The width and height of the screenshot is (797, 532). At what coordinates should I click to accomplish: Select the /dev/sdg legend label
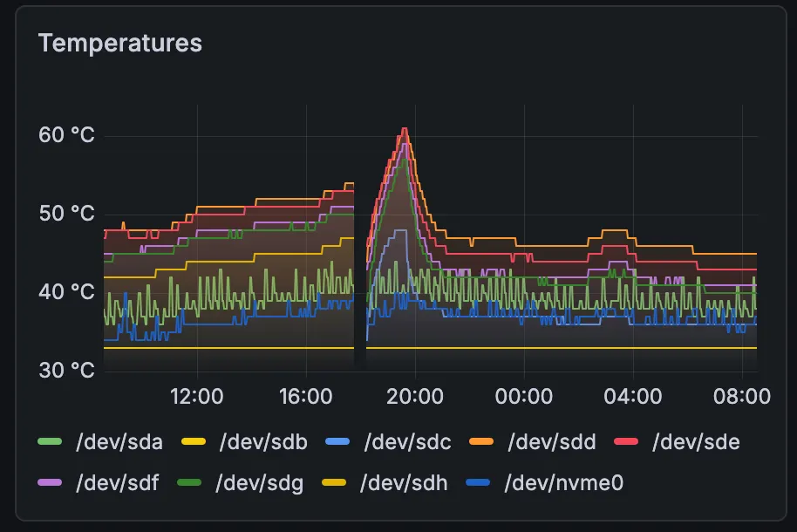(x=260, y=482)
